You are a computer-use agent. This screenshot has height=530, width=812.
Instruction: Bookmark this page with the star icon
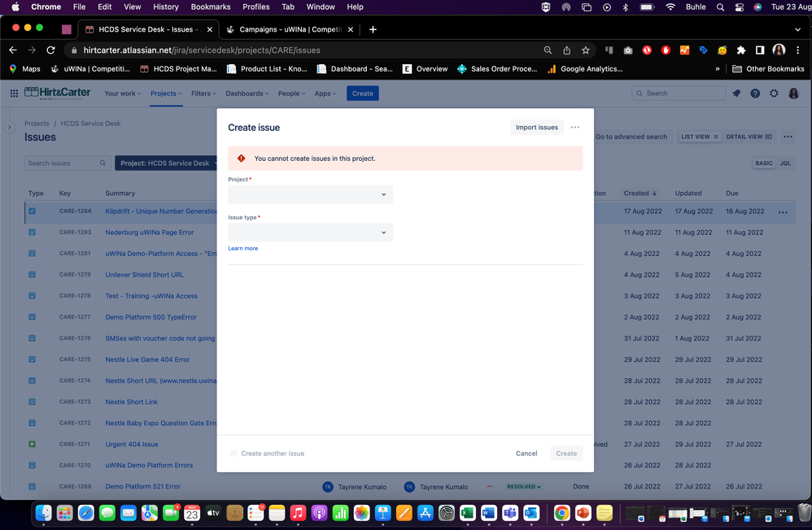point(585,50)
